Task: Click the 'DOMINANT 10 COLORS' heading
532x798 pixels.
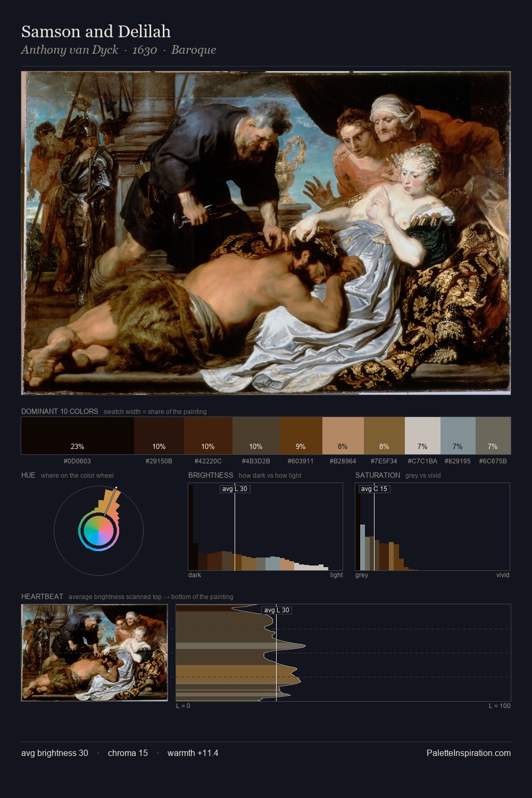Action: click(x=60, y=411)
